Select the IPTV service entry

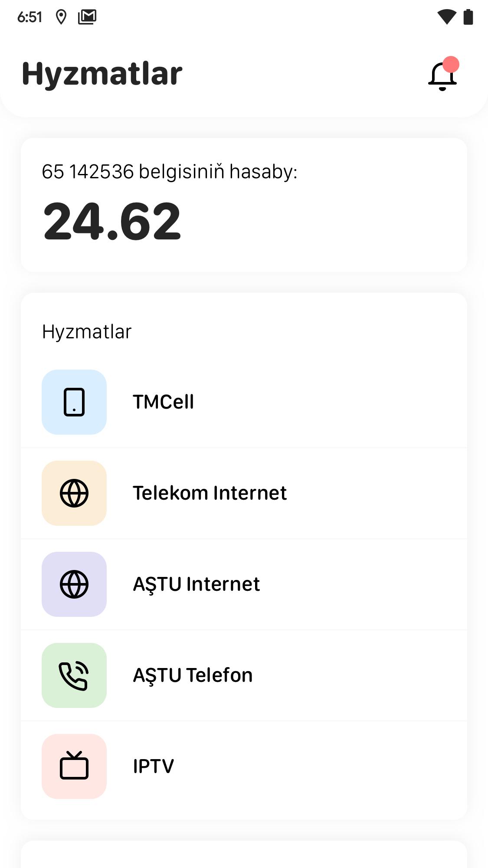point(153,766)
